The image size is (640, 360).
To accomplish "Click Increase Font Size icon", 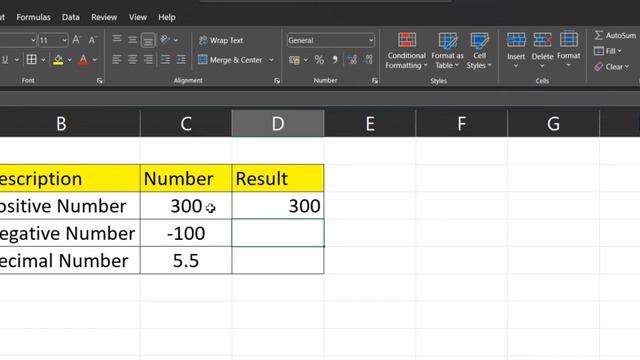I will (76, 40).
